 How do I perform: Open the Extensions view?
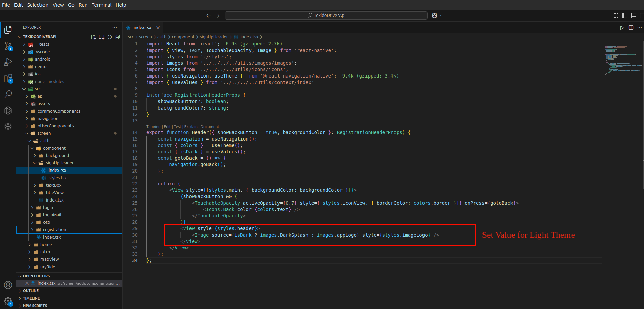[x=8, y=79]
